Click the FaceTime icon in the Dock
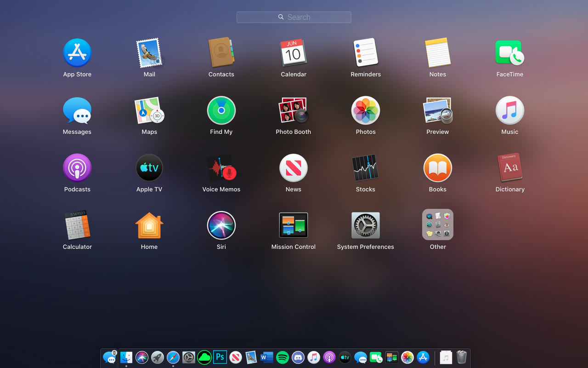588x368 pixels. pos(376,357)
